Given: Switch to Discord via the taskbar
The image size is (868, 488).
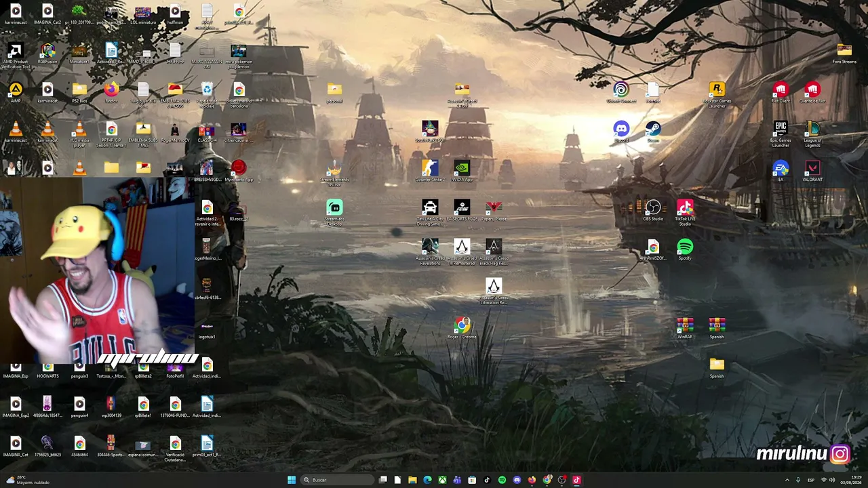Looking at the screenshot, I should click(517, 480).
